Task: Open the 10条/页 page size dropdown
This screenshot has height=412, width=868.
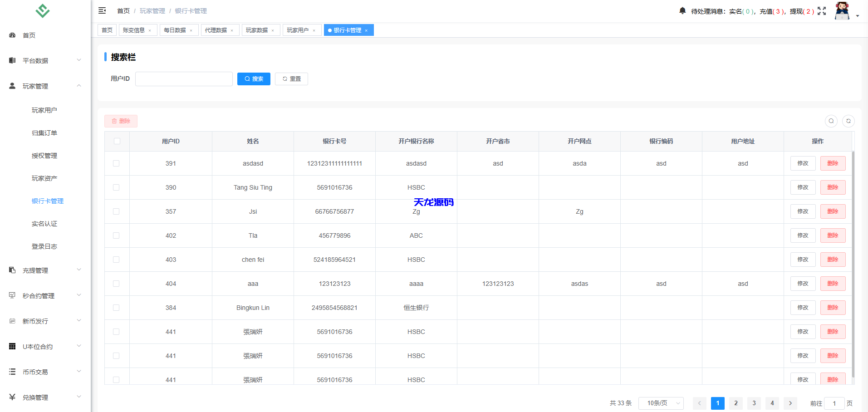Action: pos(660,403)
